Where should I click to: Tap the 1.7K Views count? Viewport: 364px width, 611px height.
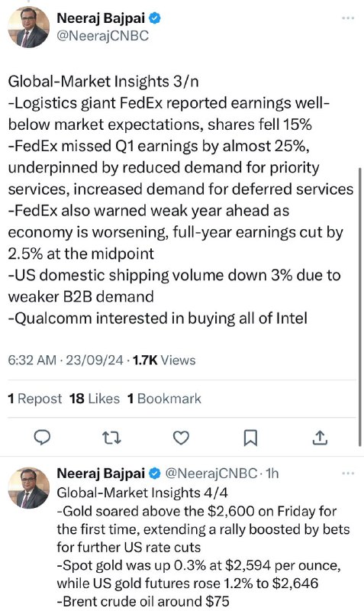pos(164,360)
